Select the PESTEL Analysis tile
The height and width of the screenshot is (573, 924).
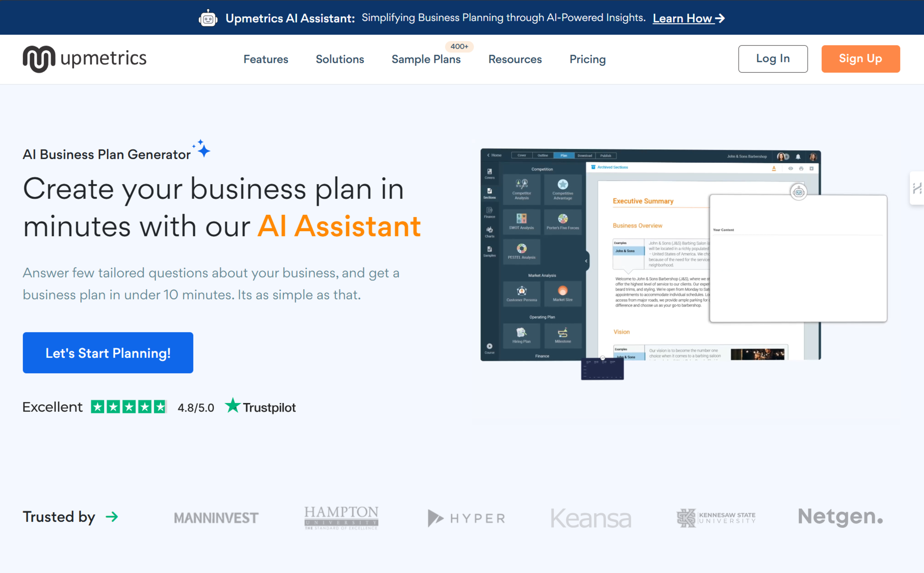click(x=522, y=252)
